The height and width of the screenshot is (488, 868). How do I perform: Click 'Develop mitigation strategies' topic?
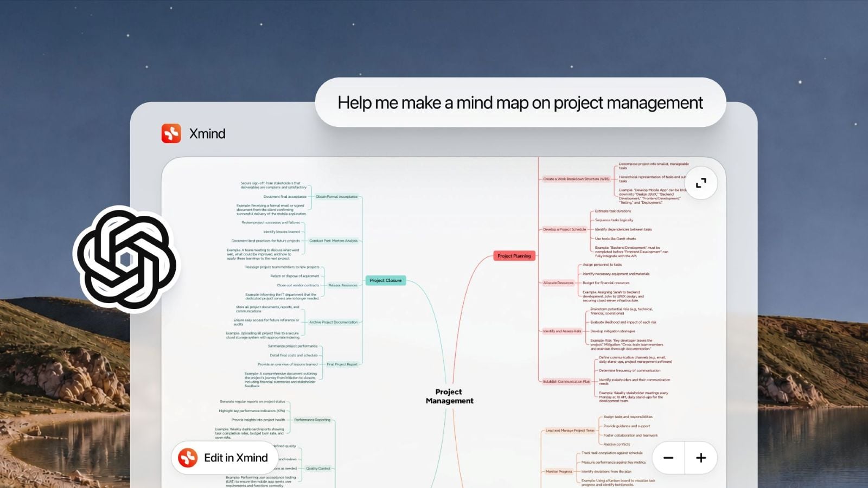(x=612, y=331)
